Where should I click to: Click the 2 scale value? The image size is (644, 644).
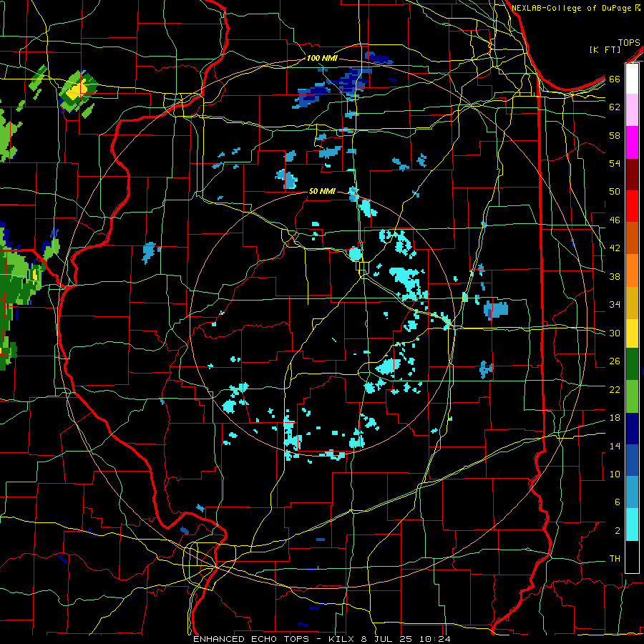[x=617, y=531]
